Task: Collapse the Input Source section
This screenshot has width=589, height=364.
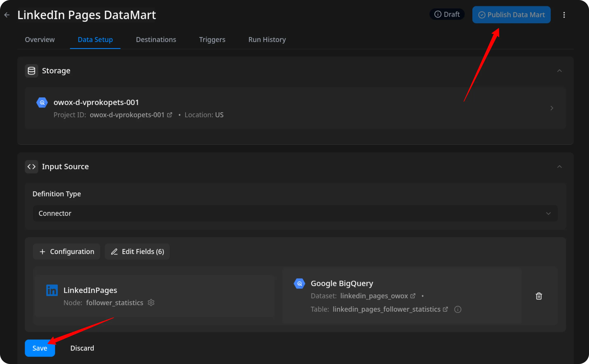Action: click(559, 167)
